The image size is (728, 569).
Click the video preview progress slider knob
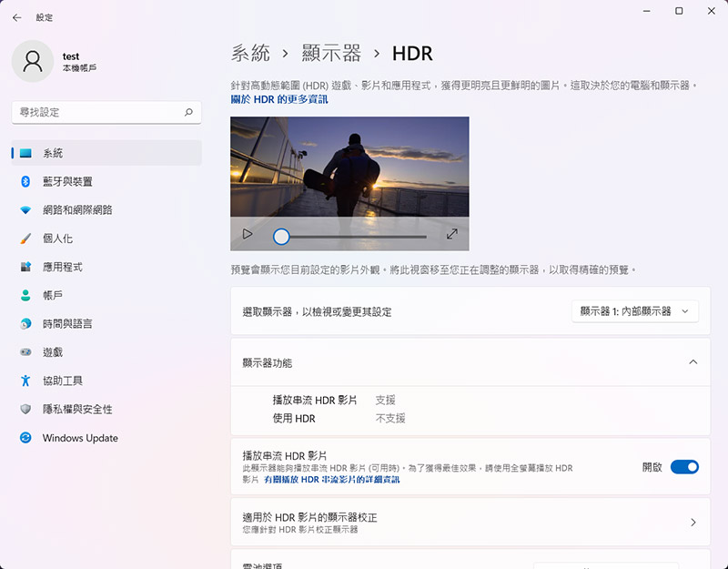[281, 237]
